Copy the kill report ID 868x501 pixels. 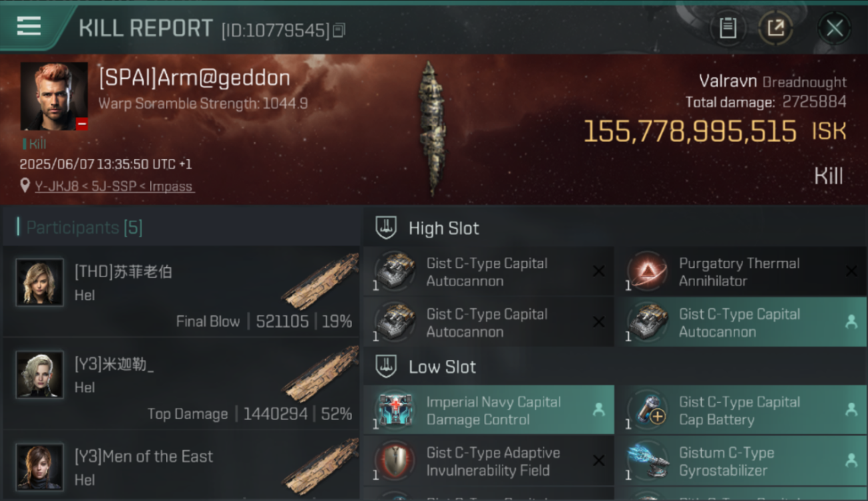(339, 30)
